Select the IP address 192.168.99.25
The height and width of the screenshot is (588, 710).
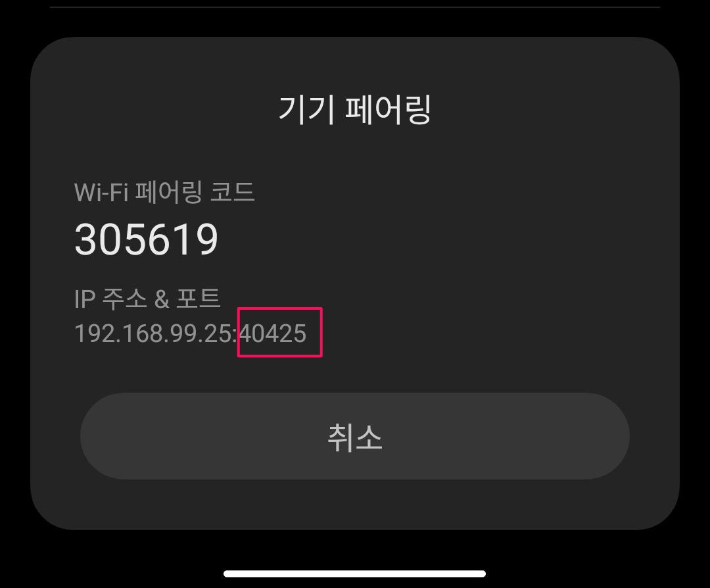click(x=153, y=333)
